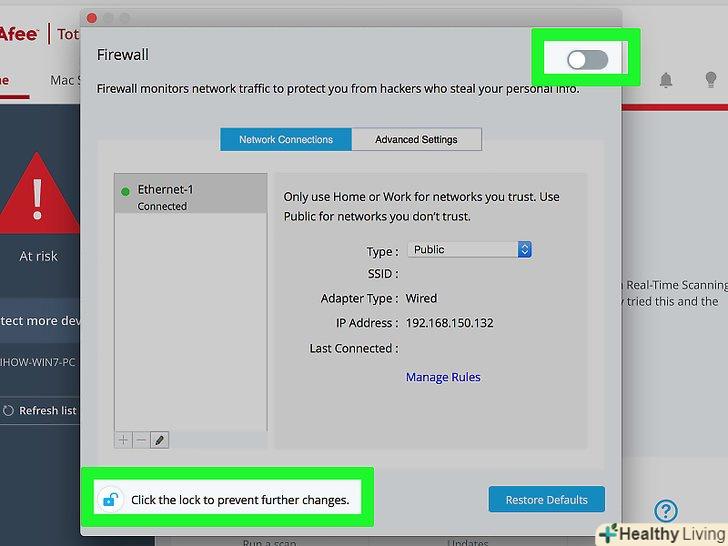This screenshot has width=728, height=546.
Task: Switch to the Advanced Settings tab
Action: coord(416,139)
